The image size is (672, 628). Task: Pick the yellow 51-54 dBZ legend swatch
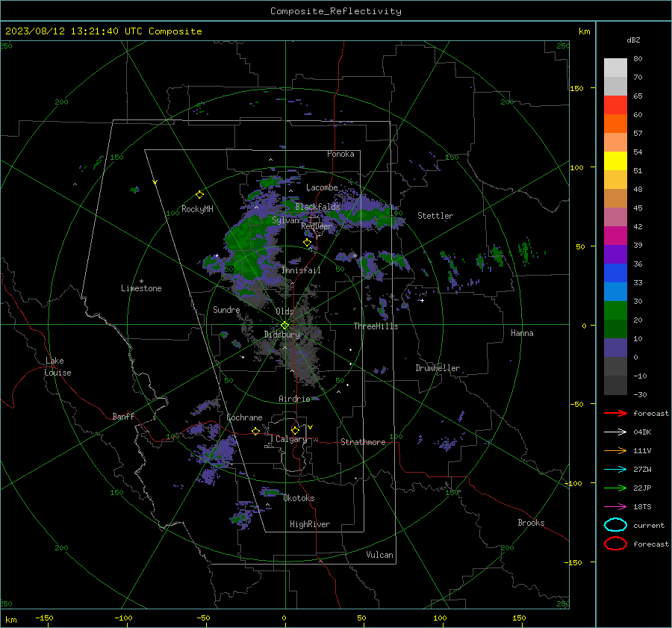click(x=615, y=161)
